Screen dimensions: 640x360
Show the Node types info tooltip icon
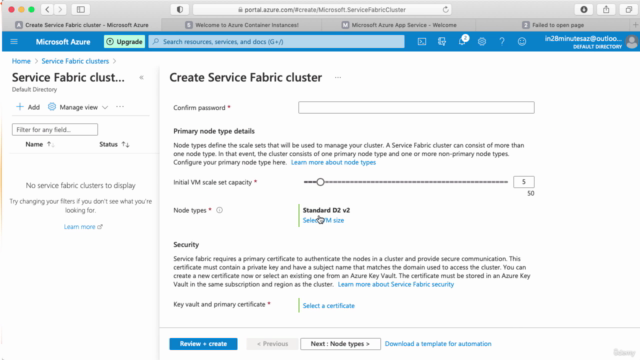coord(219,210)
